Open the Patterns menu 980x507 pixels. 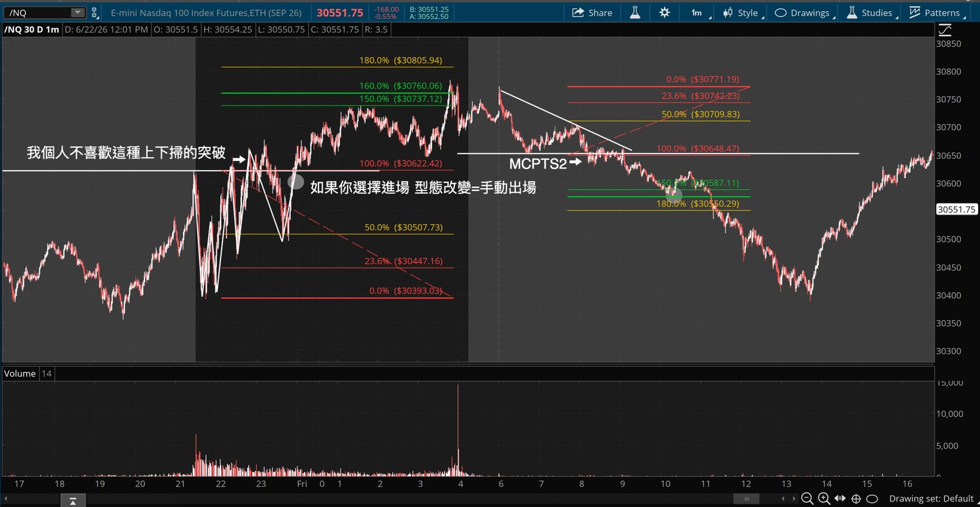click(937, 12)
